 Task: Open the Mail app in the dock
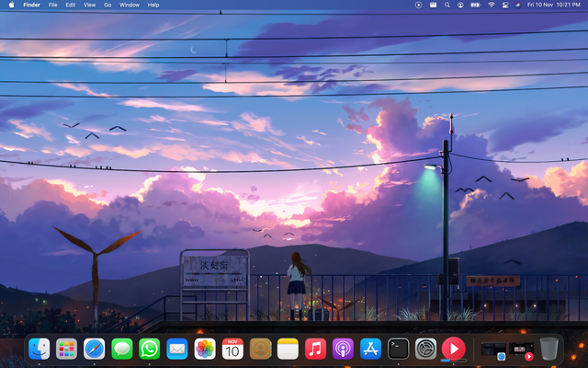(177, 349)
